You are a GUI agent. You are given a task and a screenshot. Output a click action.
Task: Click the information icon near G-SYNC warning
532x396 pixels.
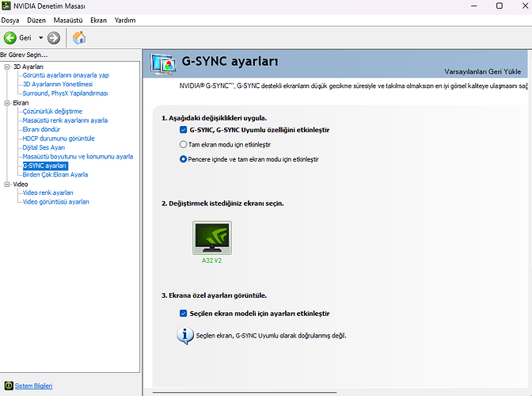click(x=184, y=336)
